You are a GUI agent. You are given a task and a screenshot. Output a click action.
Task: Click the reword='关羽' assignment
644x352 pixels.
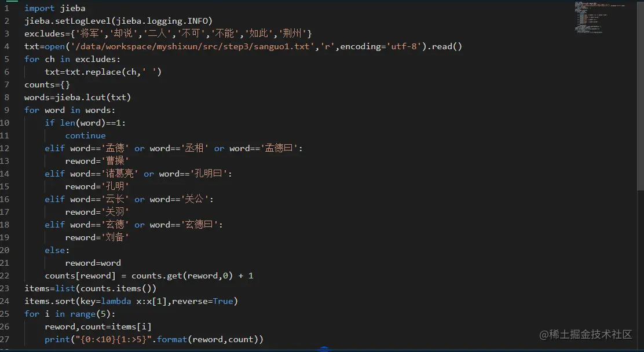(97, 212)
